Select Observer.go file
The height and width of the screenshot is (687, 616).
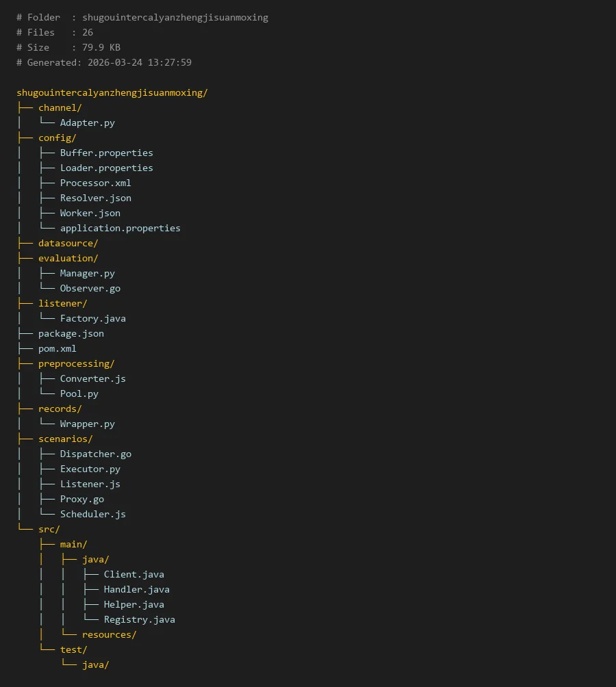(x=90, y=288)
